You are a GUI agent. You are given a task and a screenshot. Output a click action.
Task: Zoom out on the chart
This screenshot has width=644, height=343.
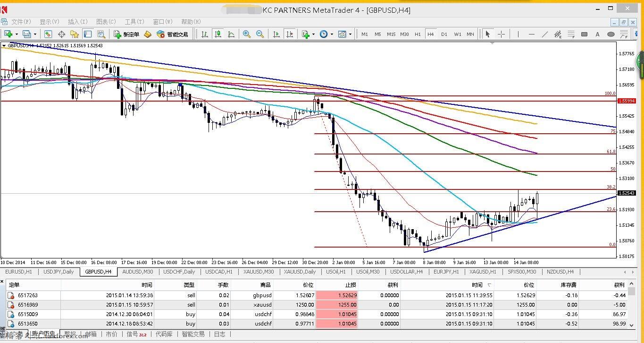[x=259, y=34]
